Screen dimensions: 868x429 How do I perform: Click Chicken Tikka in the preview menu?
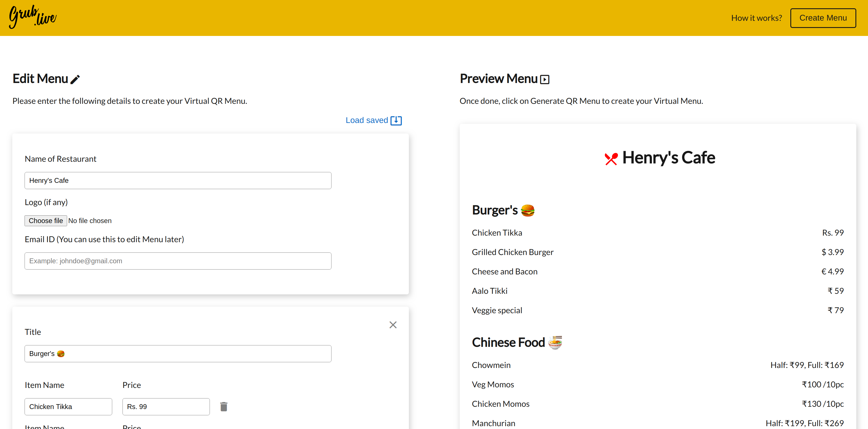497,233
